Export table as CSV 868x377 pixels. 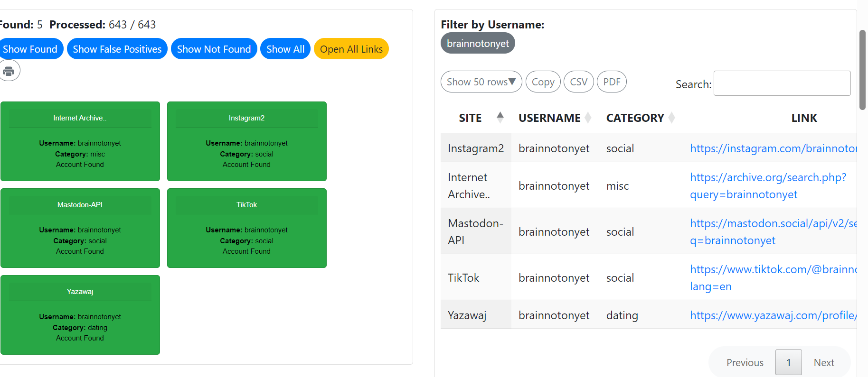579,82
